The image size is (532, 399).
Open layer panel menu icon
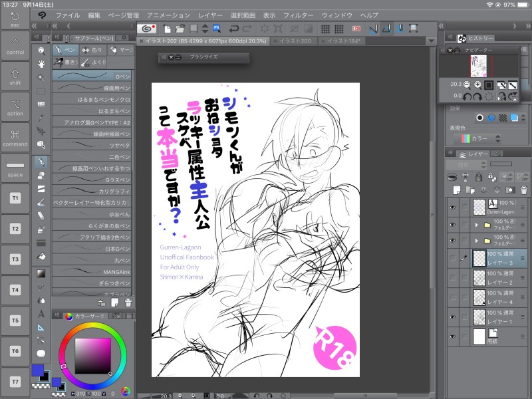click(x=451, y=154)
